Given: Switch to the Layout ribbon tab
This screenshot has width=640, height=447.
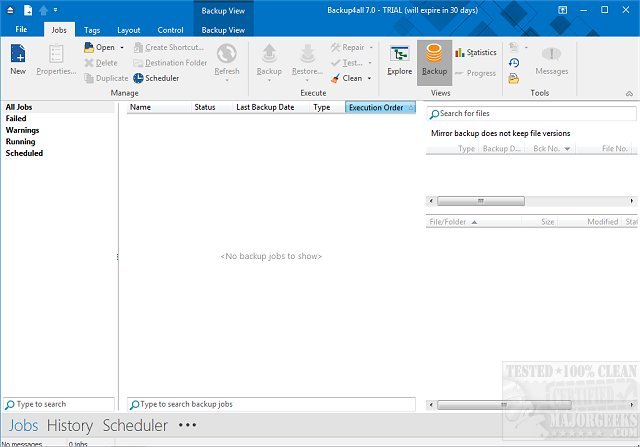Looking at the screenshot, I should 129,30.
